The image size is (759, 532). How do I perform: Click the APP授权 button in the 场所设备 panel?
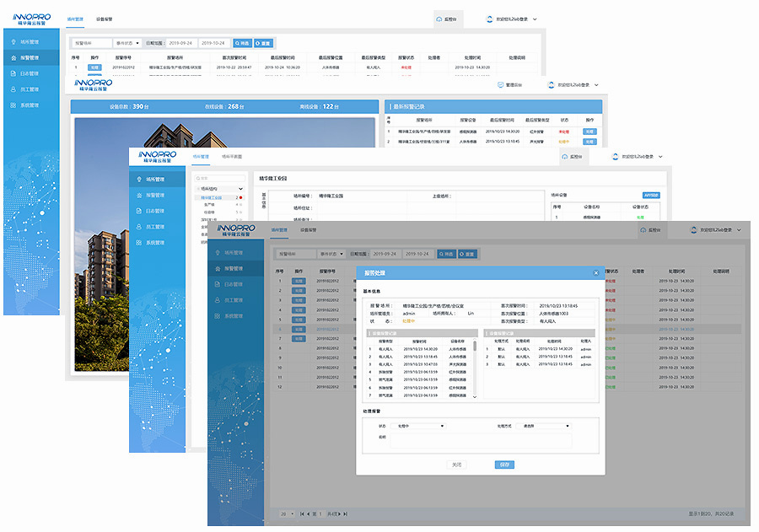click(650, 195)
